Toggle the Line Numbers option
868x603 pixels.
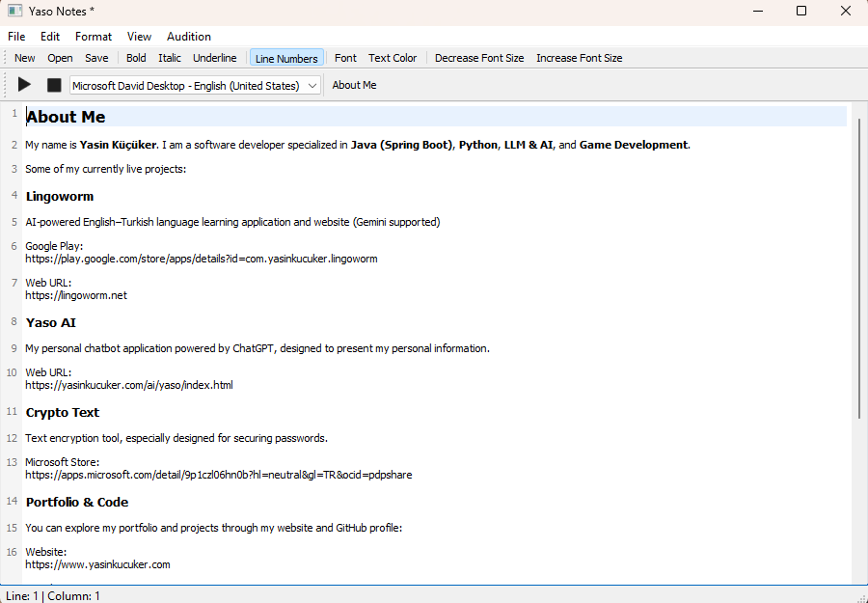[x=286, y=58]
